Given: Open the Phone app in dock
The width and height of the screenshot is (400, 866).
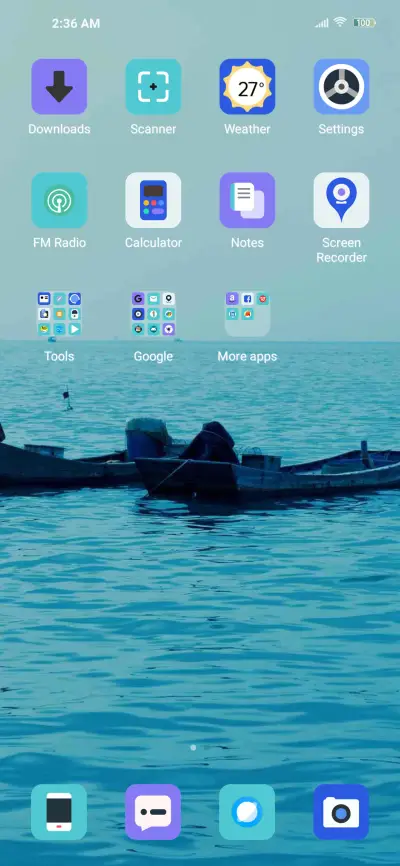Looking at the screenshot, I should tap(59, 812).
